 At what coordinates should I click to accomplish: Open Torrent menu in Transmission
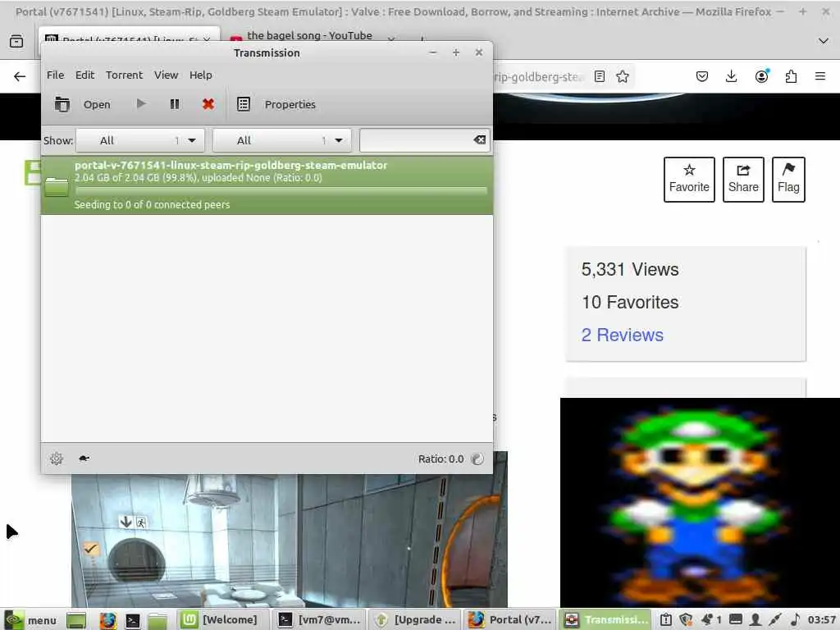tap(125, 75)
